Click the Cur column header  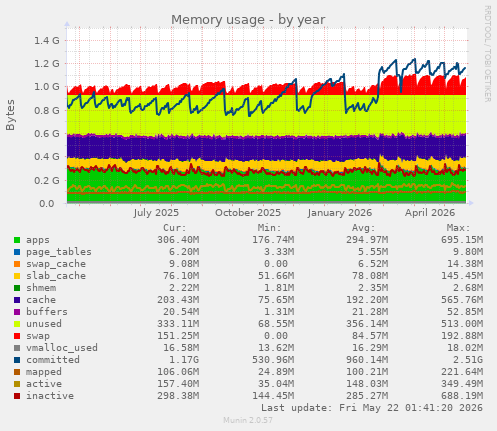click(175, 228)
